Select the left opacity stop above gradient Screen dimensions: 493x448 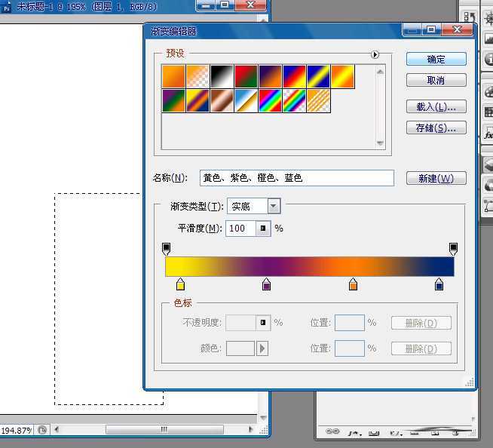tap(167, 248)
